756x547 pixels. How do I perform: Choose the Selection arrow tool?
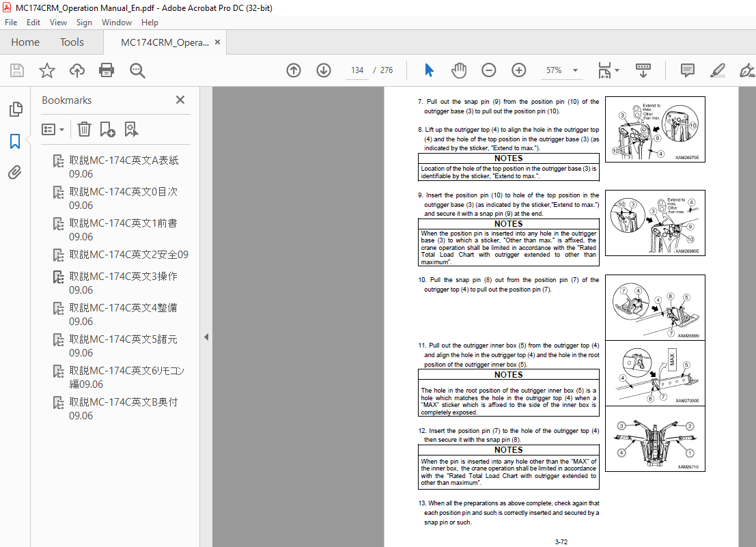tap(429, 70)
